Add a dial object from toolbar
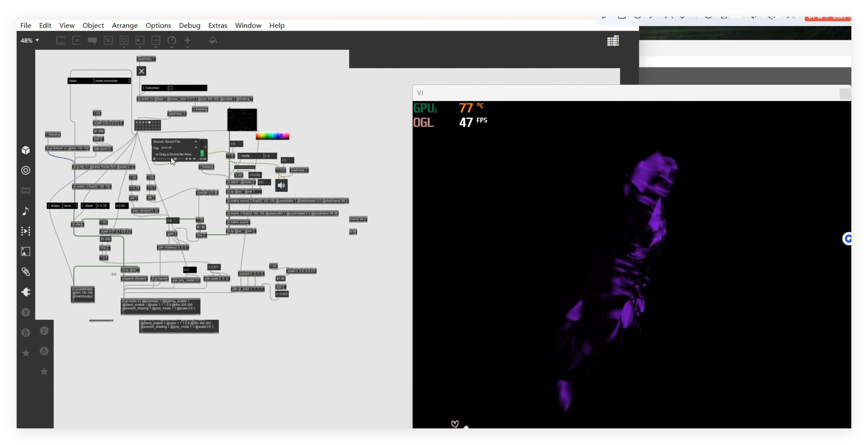The width and height of the screenshot is (868, 445). [x=172, y=40]
